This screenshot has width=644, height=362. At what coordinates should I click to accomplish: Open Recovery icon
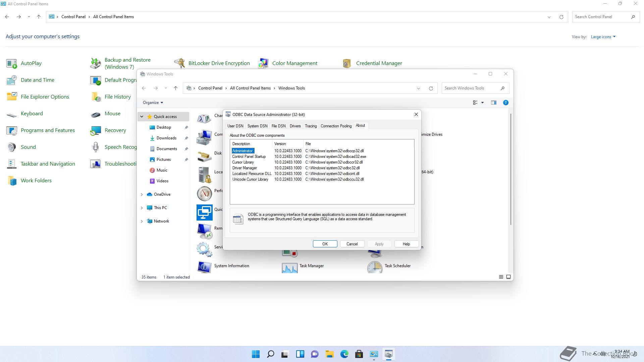[x=96, y=130]
